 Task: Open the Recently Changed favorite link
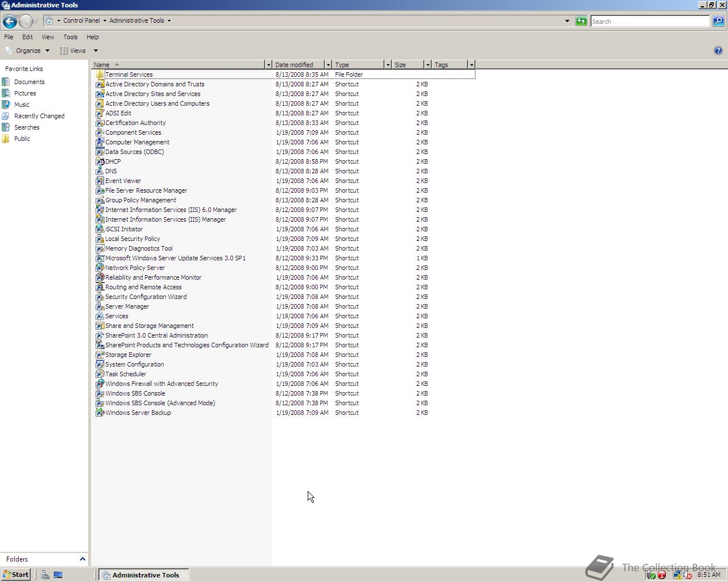39,116
